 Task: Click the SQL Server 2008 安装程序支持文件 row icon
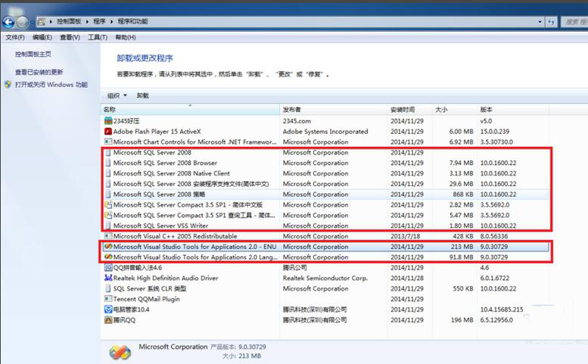(x=108, y=184)
